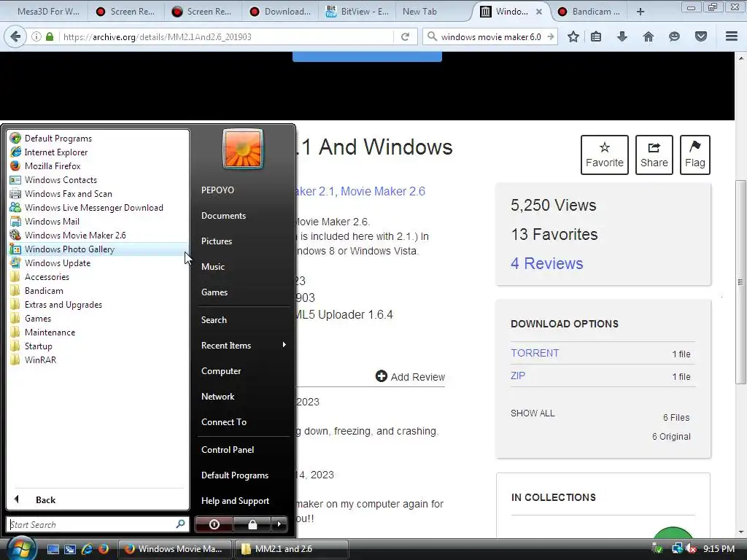Click the Firefox search box
The width and height of the screenshot is (747, 560).
click(491, 36)
